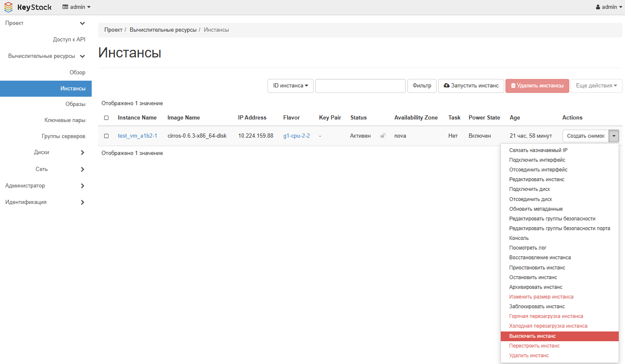Viewport: 625px width, 364px height.
Task: Click the red Delete instances button with trash icon
Action: (x=537, y=86)
